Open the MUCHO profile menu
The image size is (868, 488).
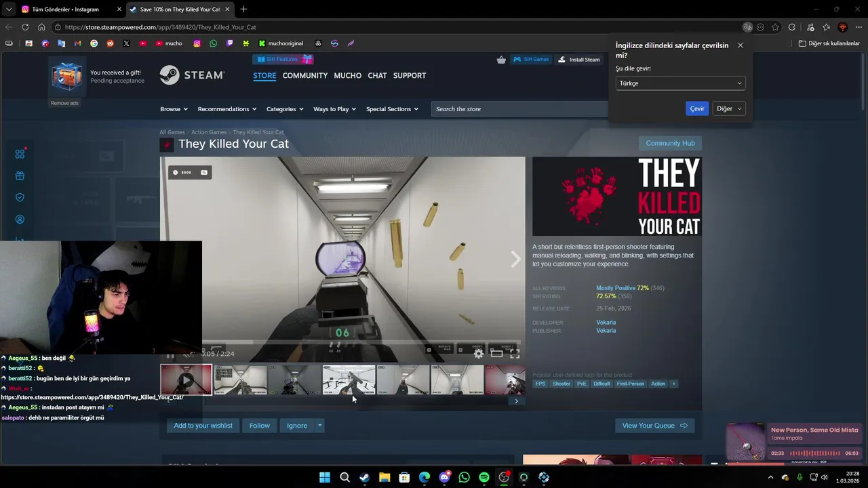348,75
